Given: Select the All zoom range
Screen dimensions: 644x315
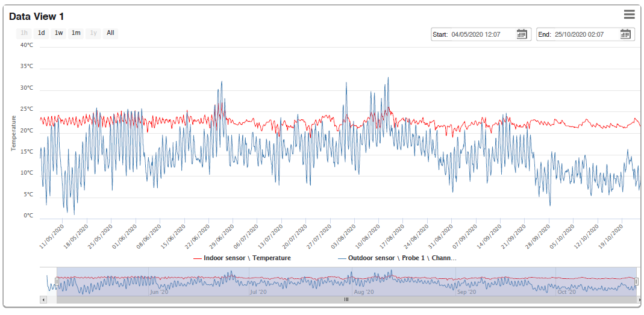Looking at the screenshot, I should click(110, 33).
